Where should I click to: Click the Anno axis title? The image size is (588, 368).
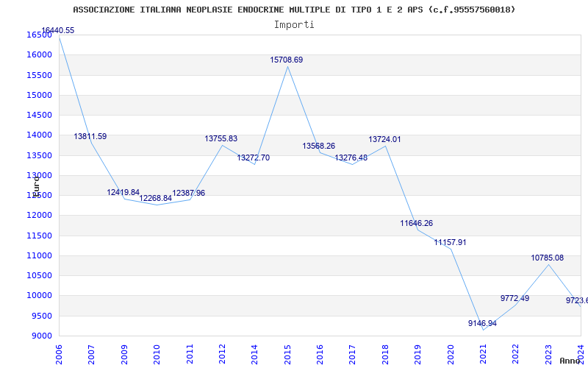[570, 361]
